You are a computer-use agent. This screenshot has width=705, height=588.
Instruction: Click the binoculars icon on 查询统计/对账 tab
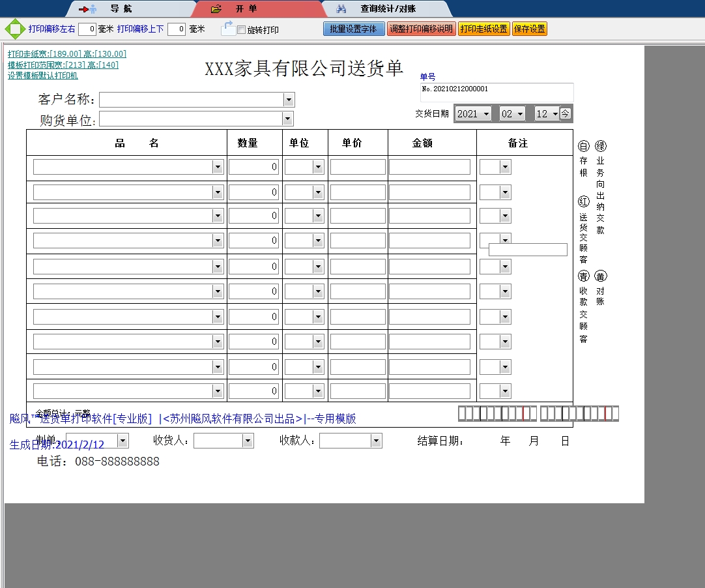(341, 9)
